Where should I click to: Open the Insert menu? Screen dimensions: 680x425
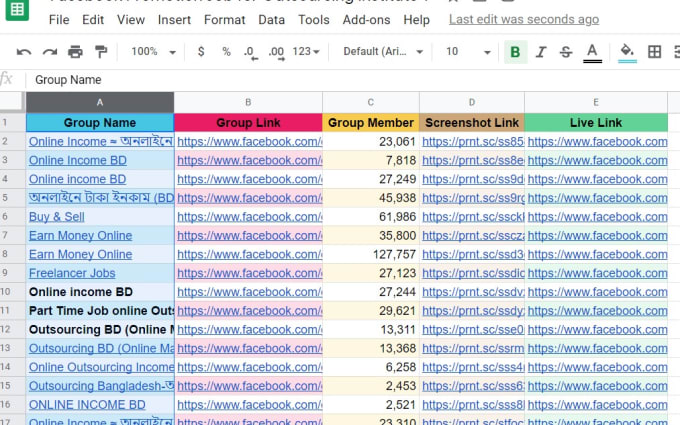point(174,20)
